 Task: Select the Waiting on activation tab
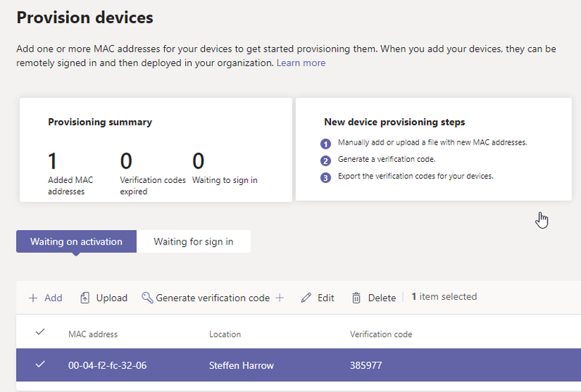(76, 242)
